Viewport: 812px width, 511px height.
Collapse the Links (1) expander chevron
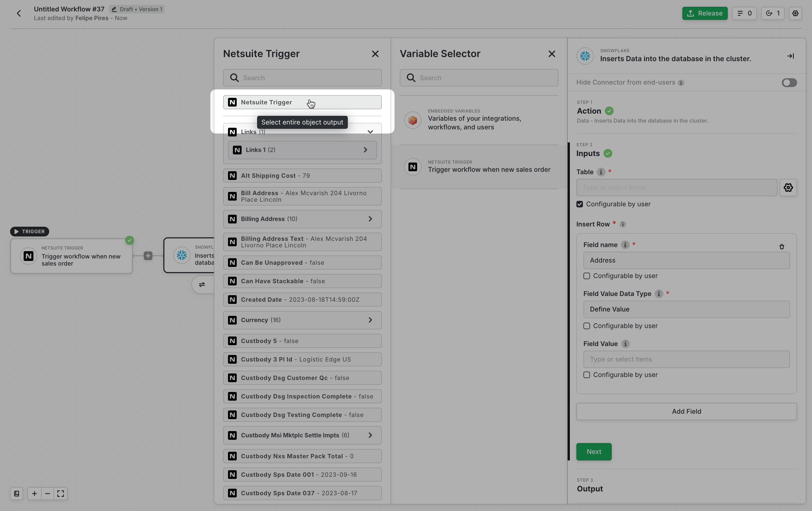(x=370, y=132)
